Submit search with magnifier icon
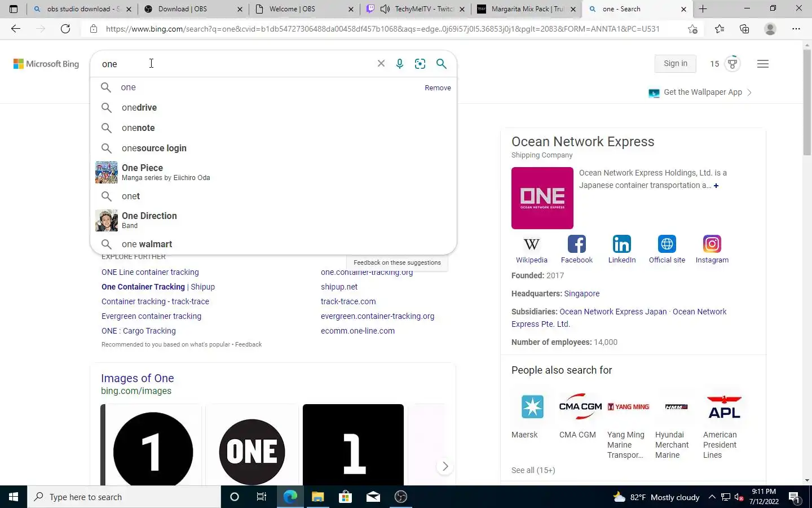The height and width of the screenshot is (508, 812). [x=442, y=64]
